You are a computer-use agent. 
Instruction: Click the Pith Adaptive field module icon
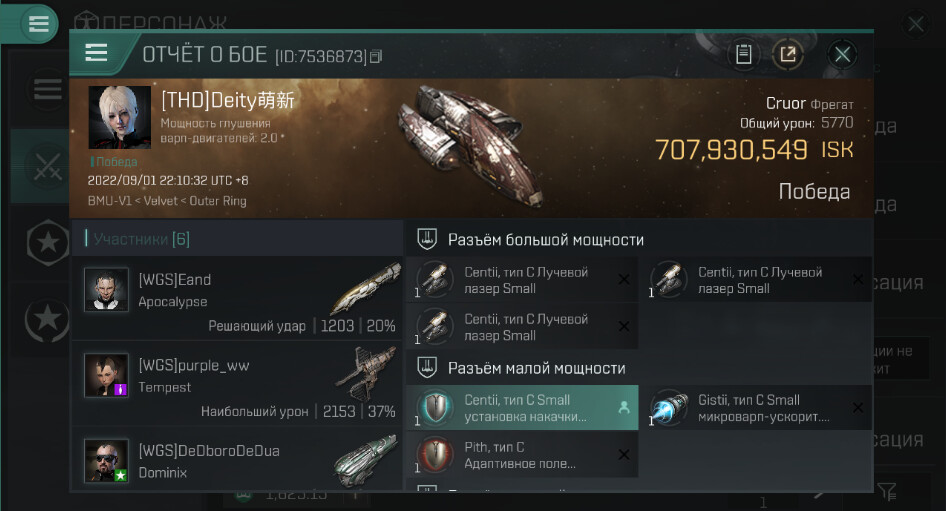[435, 455]
